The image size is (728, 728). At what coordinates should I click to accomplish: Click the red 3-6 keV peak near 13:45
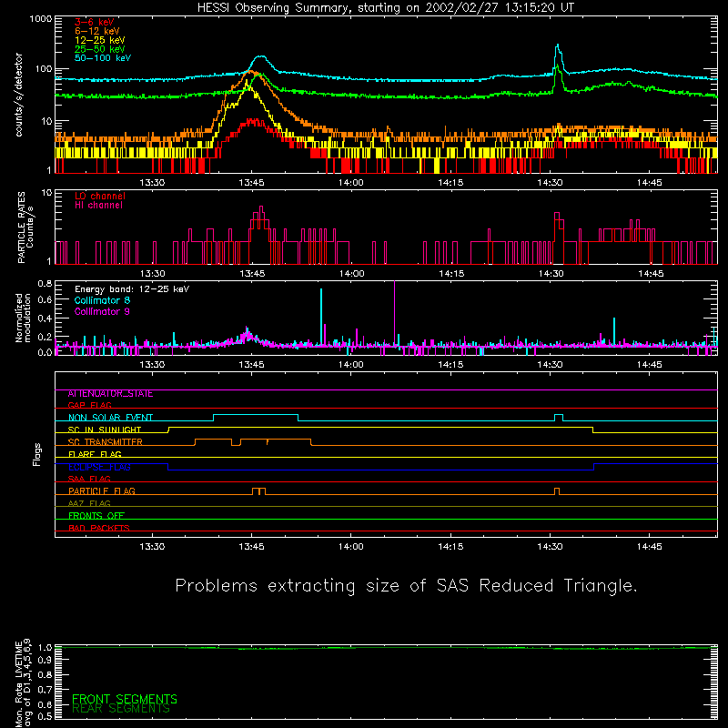coord(253,122)
